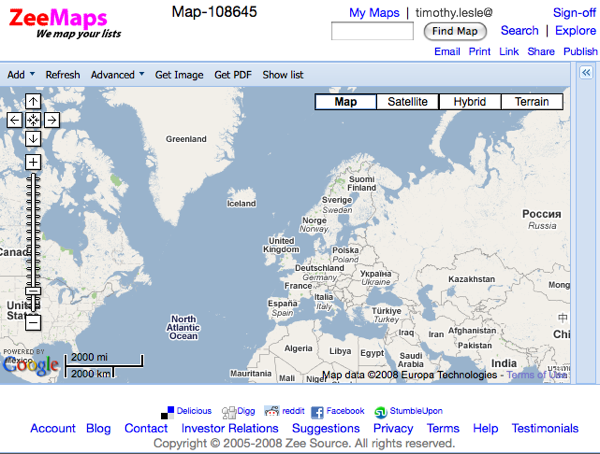Click the Publish link
This screenshot has width=600, height=454.
(580, 51)
